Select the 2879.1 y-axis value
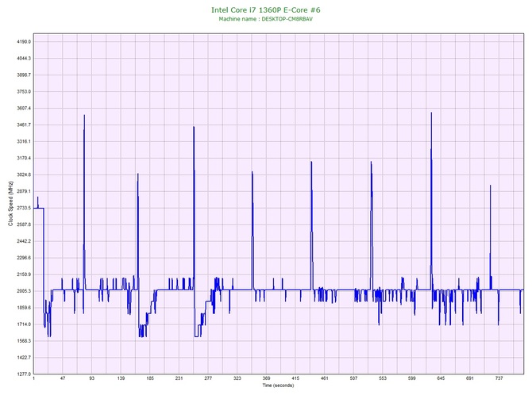532x399 pixels. point(24,191)
